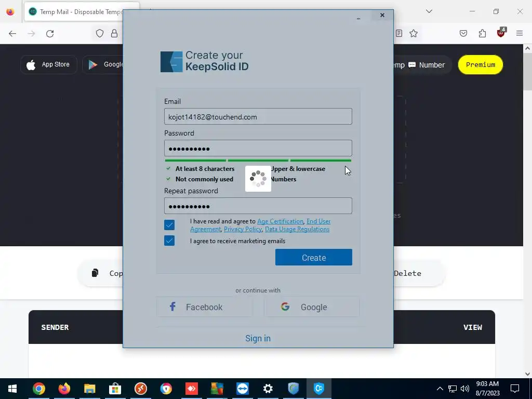Open the Firefox list all tabs dropdown
532x399 pixels.
429,11
